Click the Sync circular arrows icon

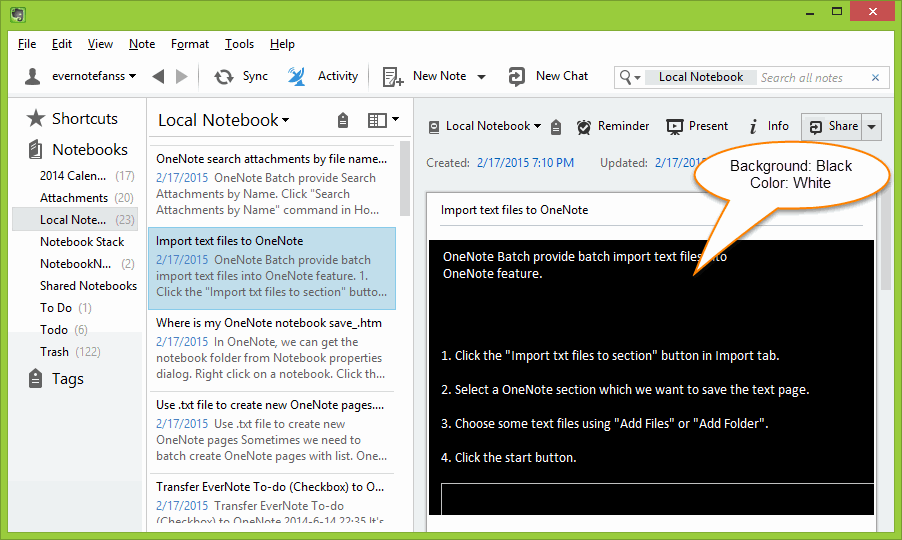[x=224, y=76]
